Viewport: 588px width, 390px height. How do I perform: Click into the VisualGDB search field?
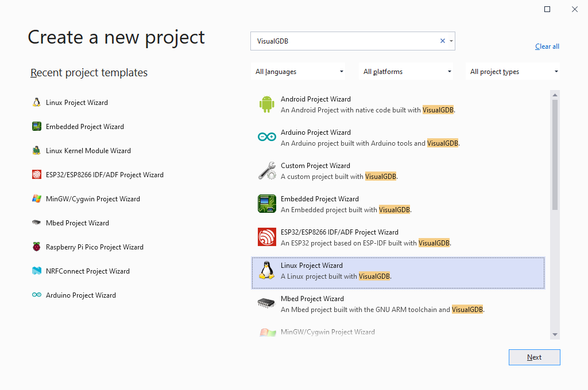click(345, 41)
